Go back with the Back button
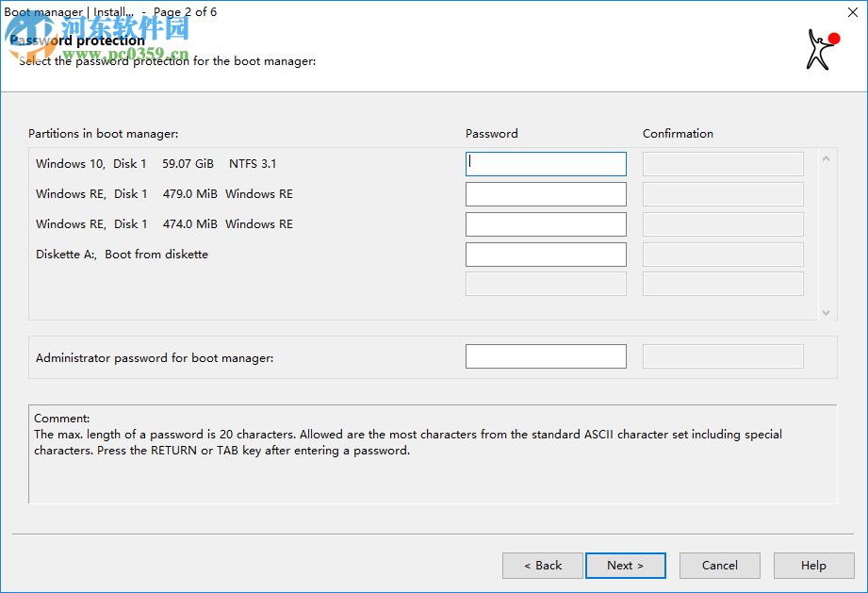Viewport: 868px width, 593px height. [542, 566]
